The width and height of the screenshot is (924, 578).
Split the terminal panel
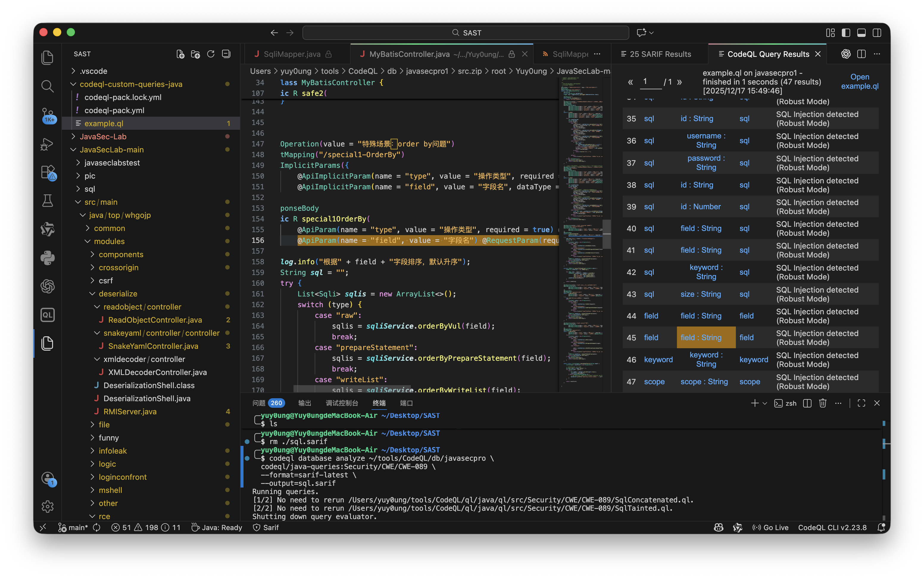pos(807,403)
